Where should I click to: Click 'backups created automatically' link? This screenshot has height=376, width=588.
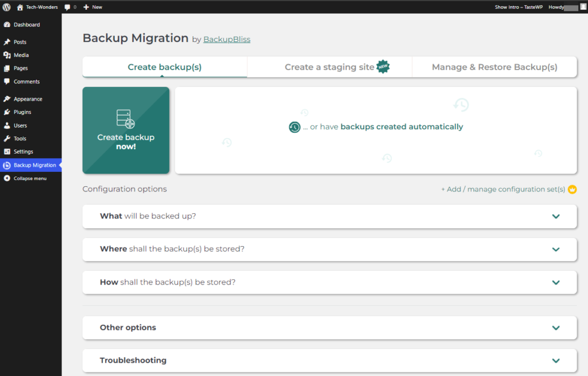pos(401,127)
